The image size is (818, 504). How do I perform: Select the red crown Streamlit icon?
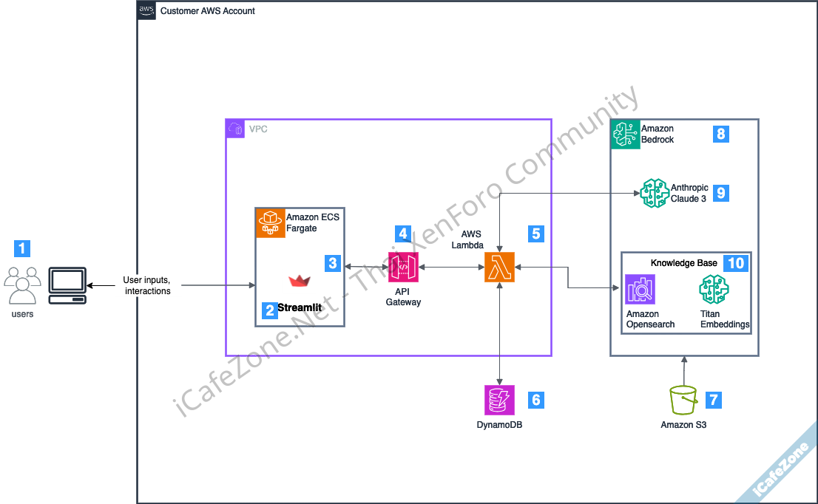(x=300, y=280)
